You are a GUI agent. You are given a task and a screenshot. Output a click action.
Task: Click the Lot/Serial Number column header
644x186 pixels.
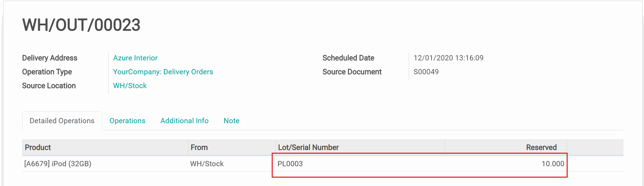pos(308,147)
